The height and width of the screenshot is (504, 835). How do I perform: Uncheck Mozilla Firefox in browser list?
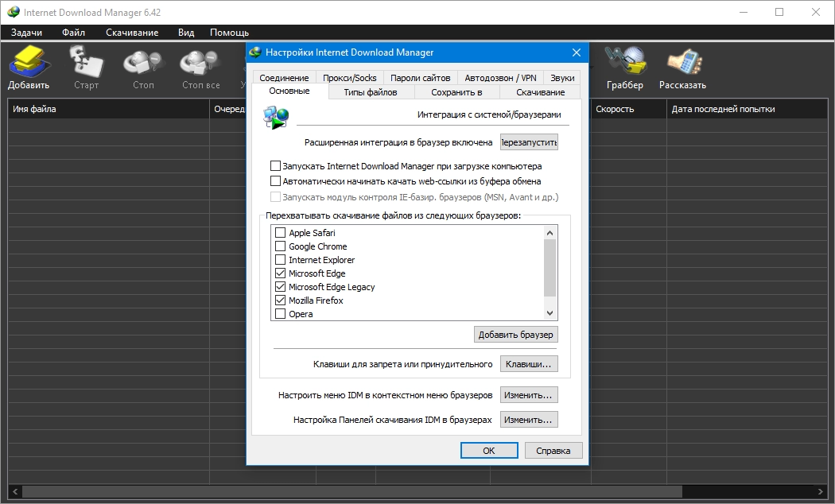tap(280, 300)
